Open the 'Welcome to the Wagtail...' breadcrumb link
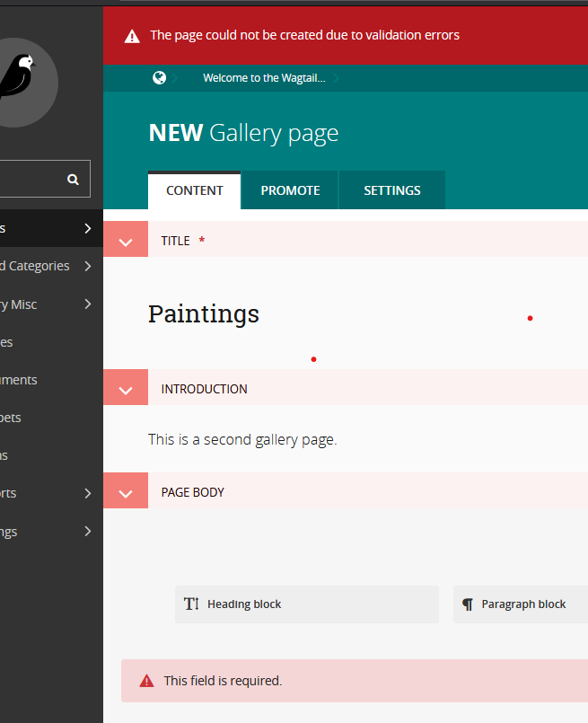 [264, 78]
